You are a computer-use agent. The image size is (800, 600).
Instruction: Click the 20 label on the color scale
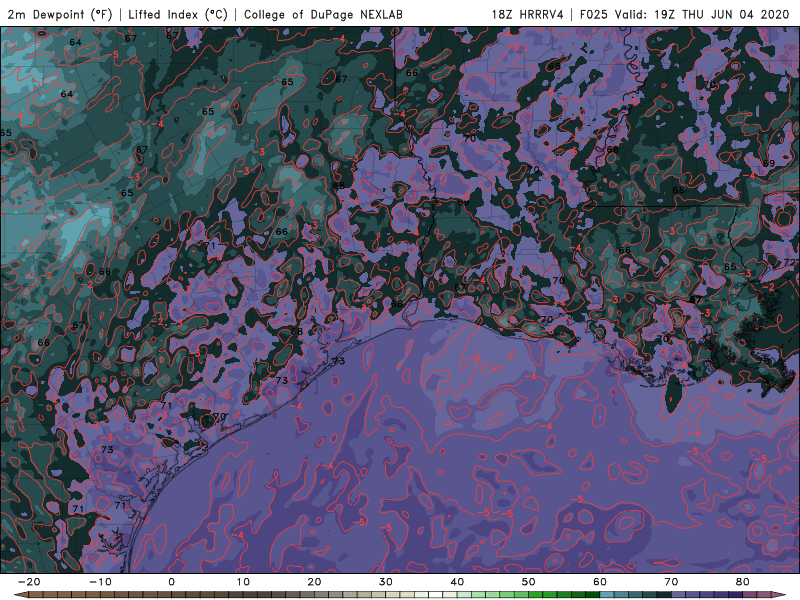[314, 582]
